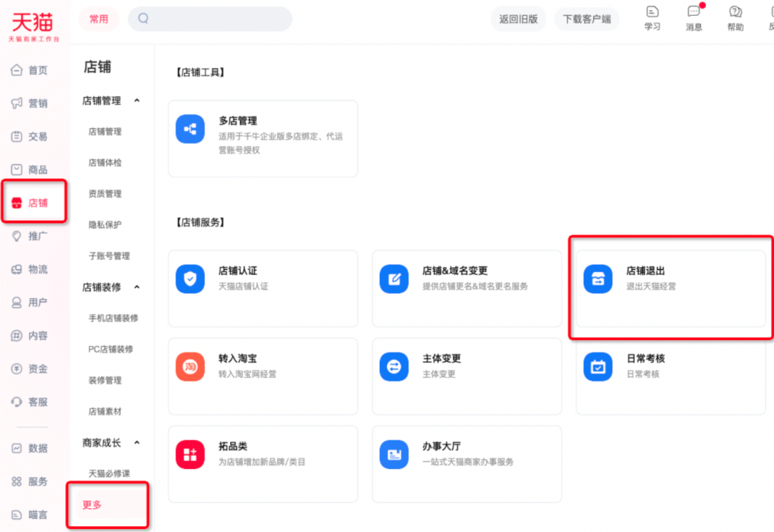The width and height of the screenshot is (774, 532).
Task: Open 店铺素材 menu item
Action: point(105,411)
